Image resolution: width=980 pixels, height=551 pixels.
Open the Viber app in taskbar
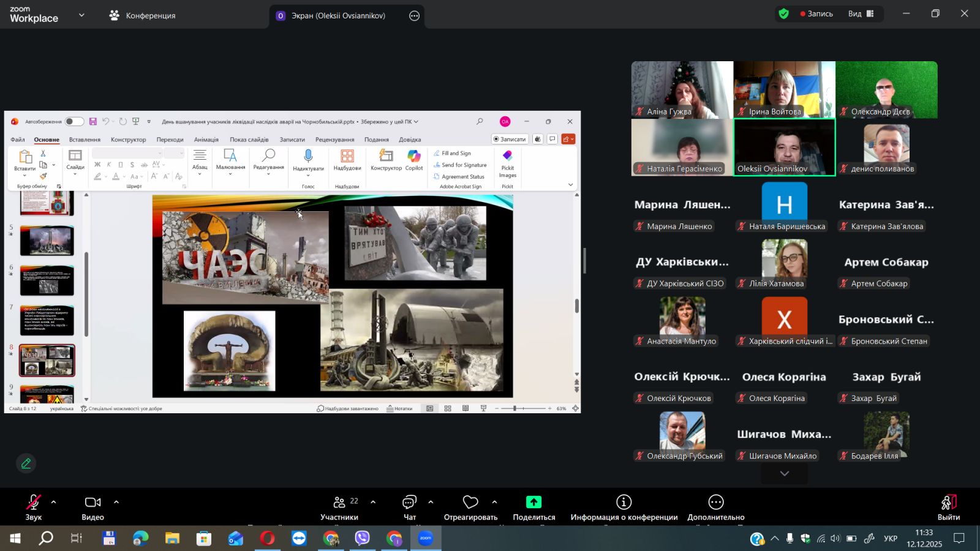pyautogui.click(x=363, y=538)
